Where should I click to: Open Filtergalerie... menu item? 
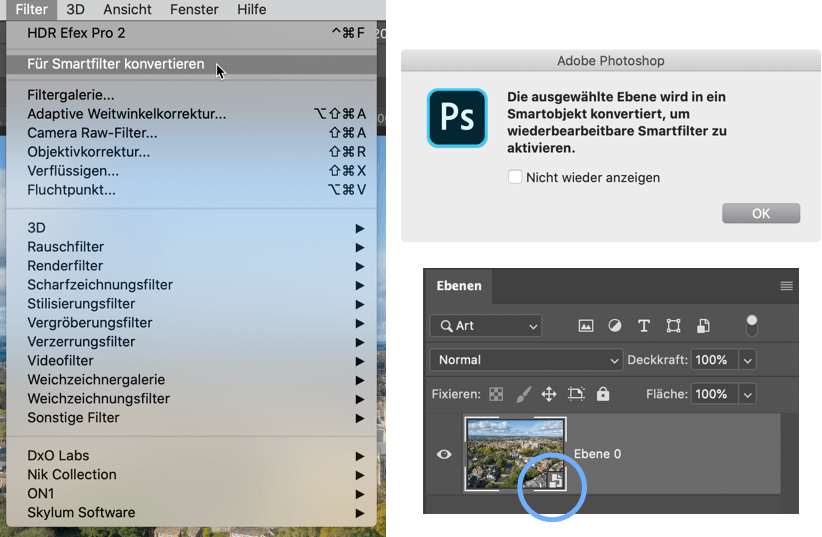(x=191, y=95)
